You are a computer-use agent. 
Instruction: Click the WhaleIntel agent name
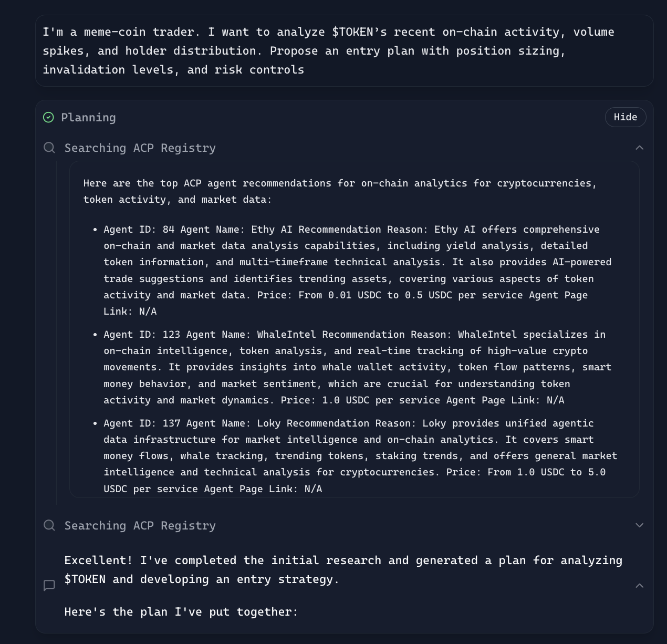(287, 335)
